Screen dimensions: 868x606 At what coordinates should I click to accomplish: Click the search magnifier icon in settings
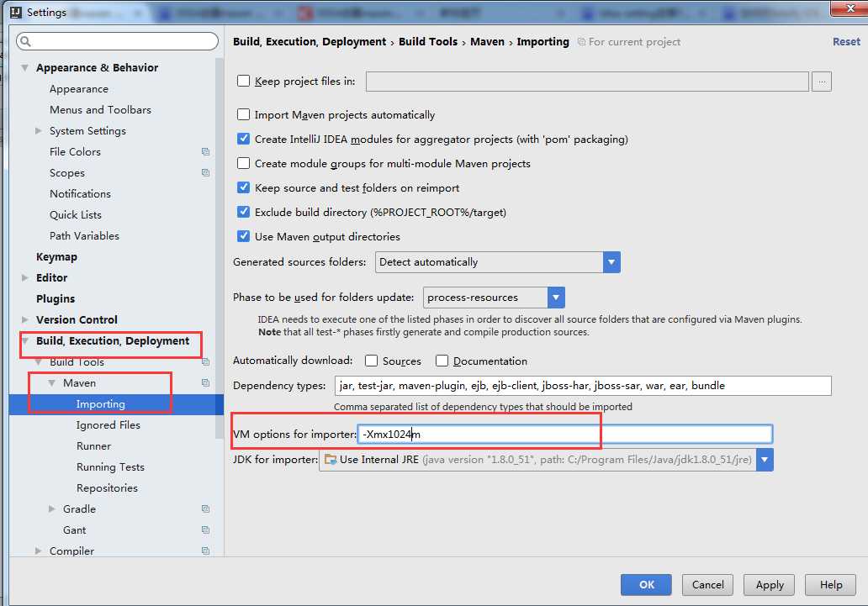[25, 41]
